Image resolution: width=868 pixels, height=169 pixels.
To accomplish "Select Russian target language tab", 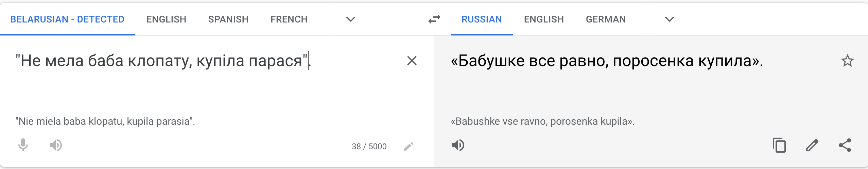I will 482,19.
